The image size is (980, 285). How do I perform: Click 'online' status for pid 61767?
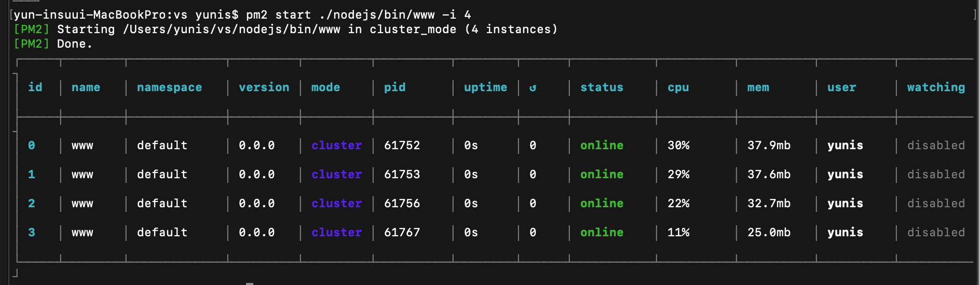coord(602,232)
